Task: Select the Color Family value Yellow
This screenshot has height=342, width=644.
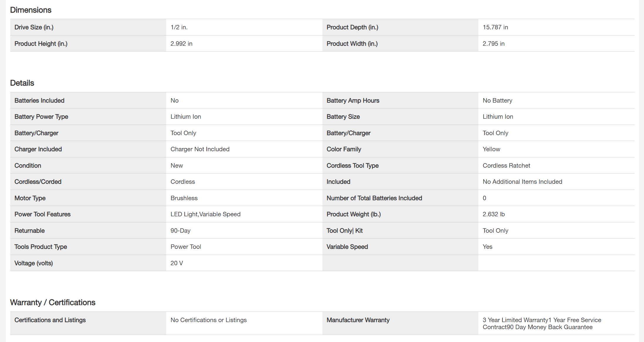Action: (492, 149)
